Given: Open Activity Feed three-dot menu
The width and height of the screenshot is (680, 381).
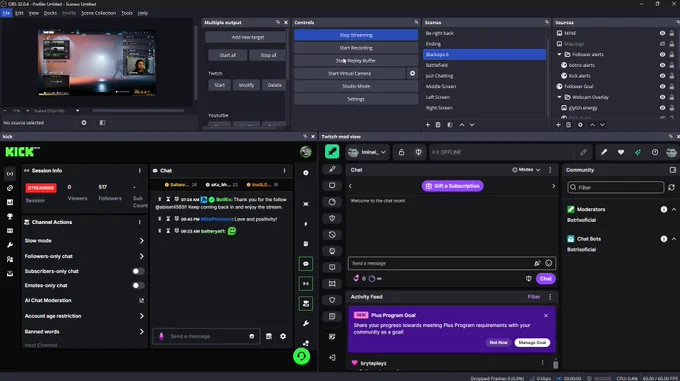Looking at the screenshot, I should point(550,297).
